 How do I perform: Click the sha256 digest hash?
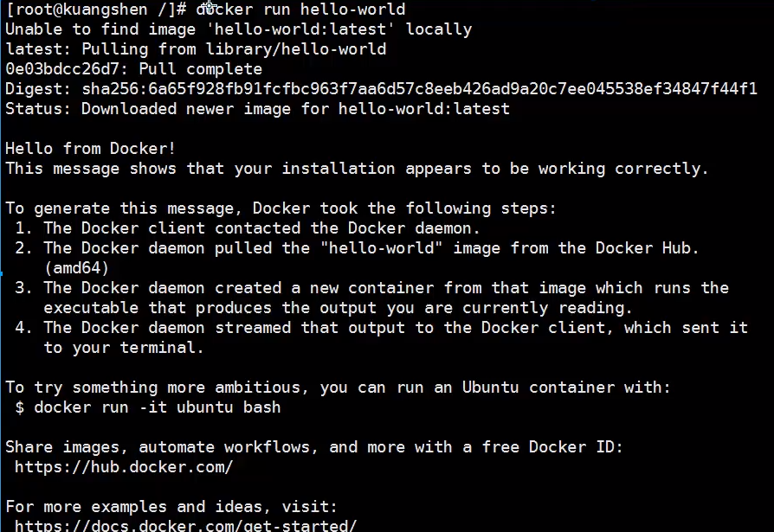tap(419, 89)
